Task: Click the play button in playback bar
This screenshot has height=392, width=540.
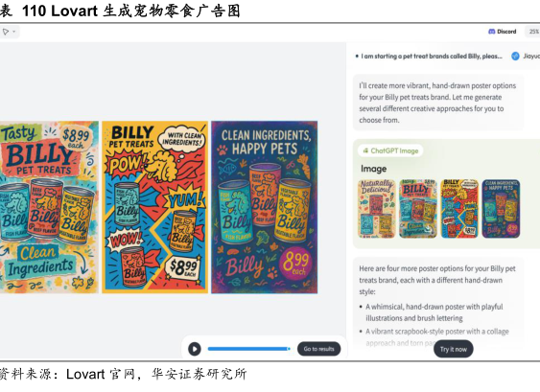Action: tap(195, 349)
